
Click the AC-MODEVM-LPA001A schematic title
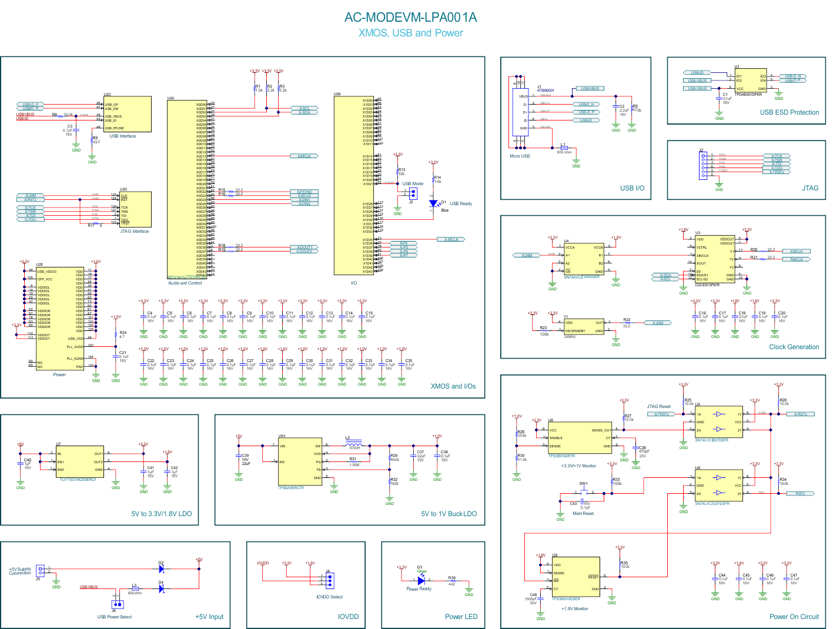(x=410, y=17)
